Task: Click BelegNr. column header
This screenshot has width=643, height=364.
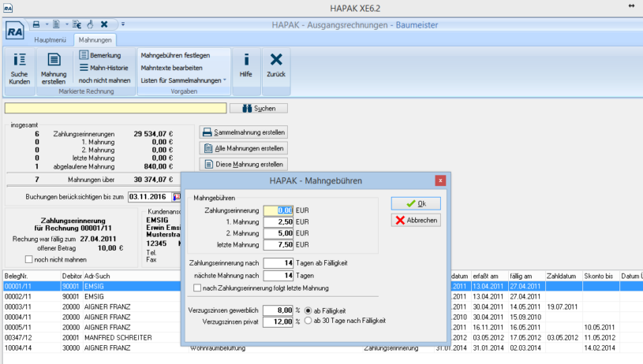Action: pyautogui.click(x=32, y=276)
